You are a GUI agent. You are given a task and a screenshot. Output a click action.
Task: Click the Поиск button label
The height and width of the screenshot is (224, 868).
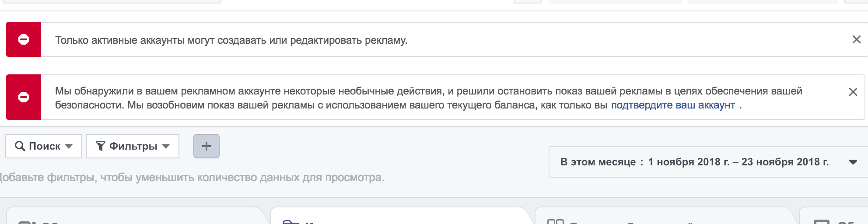click(x=45, y=146)
